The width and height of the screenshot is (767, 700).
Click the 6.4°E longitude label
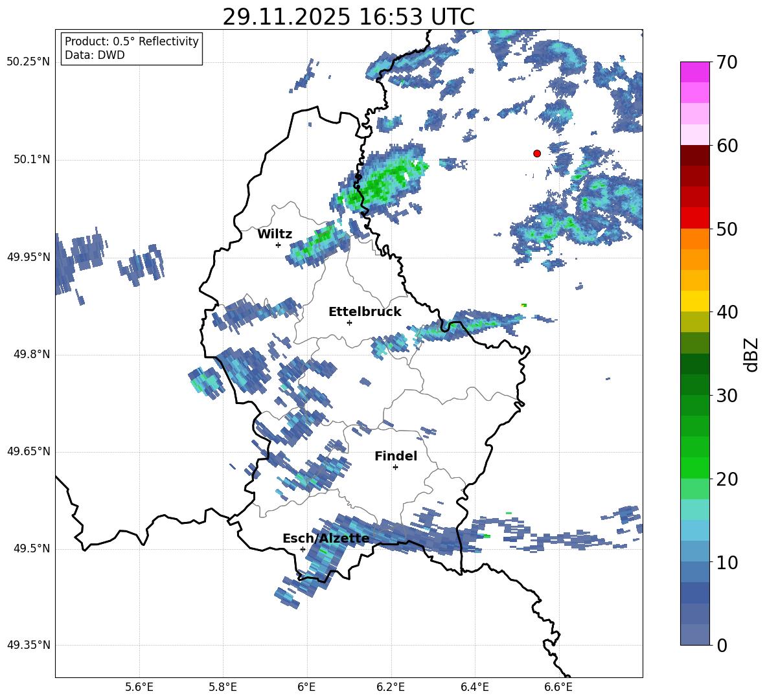click(x=475, y=687)
